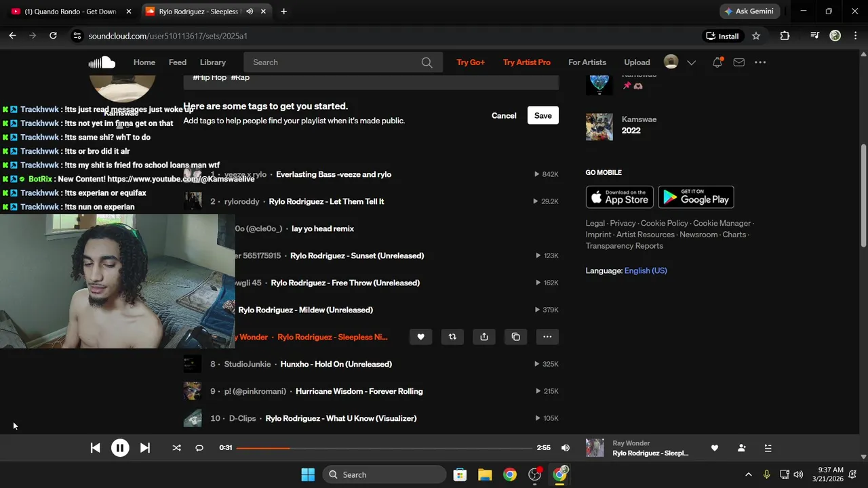The height and width of the screenshot is (488, 868).
Task: Switch to the Quando Rondo tab
Action: point(71,12)
